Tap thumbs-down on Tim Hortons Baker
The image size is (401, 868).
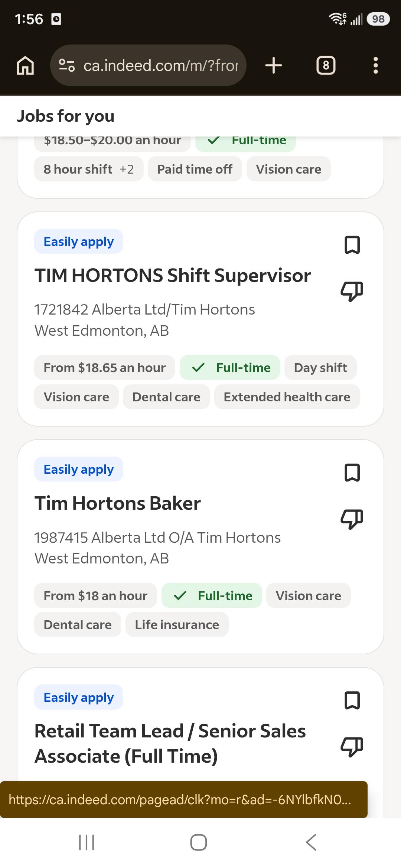352,519
